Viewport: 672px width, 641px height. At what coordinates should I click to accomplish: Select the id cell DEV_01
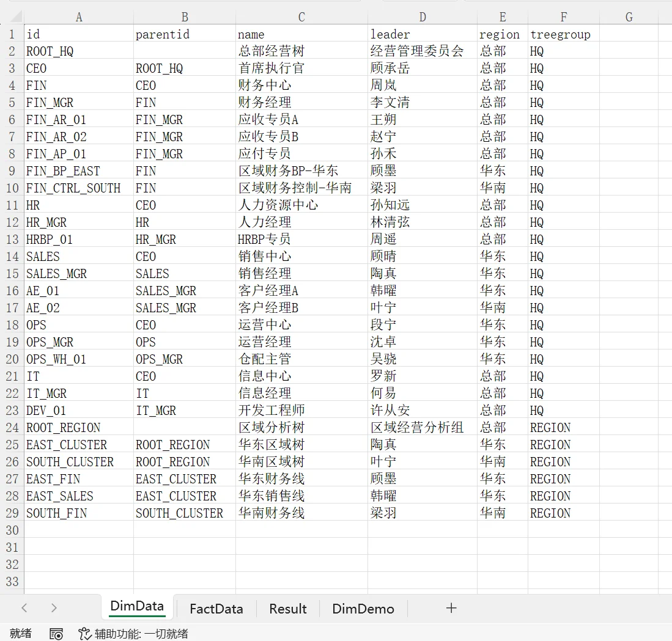(x=79, y=410)
